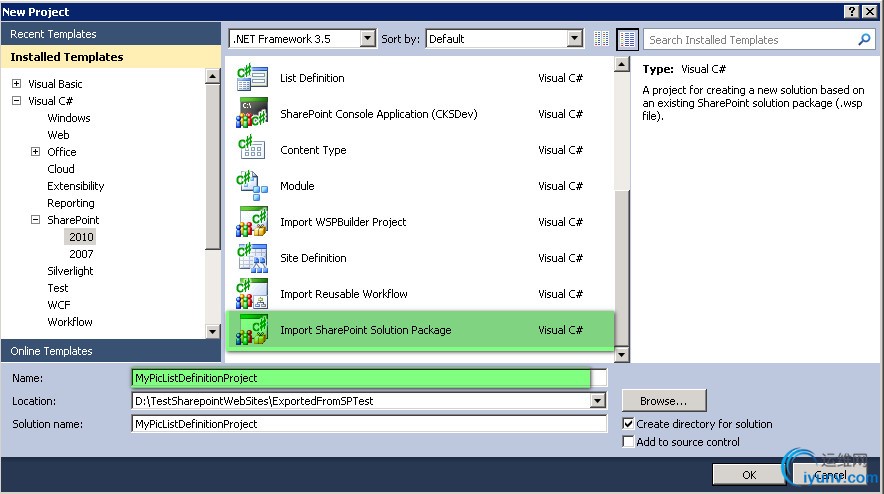Select 'Content Type' template name
This screenshot has width=884, height=494.
313,149
